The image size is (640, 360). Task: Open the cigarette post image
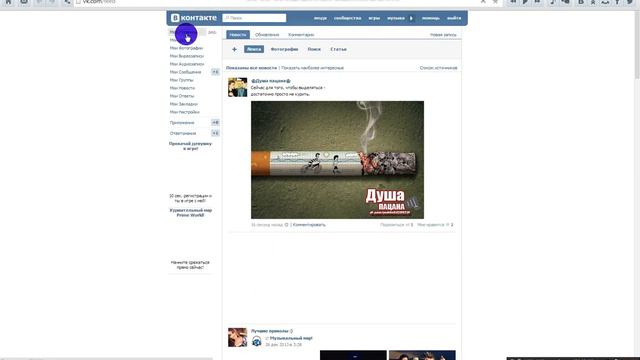click(x=337, y=160)
